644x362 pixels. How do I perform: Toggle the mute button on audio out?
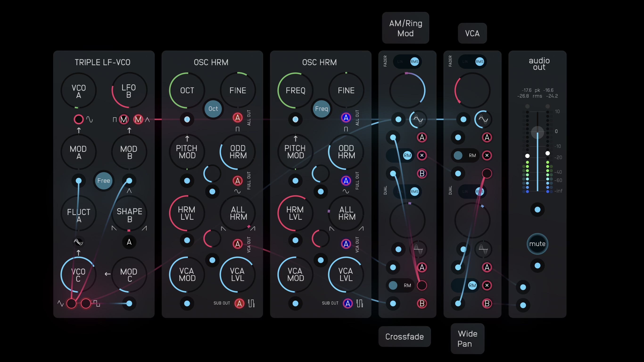pyautogui.click(x=537, y=244)
